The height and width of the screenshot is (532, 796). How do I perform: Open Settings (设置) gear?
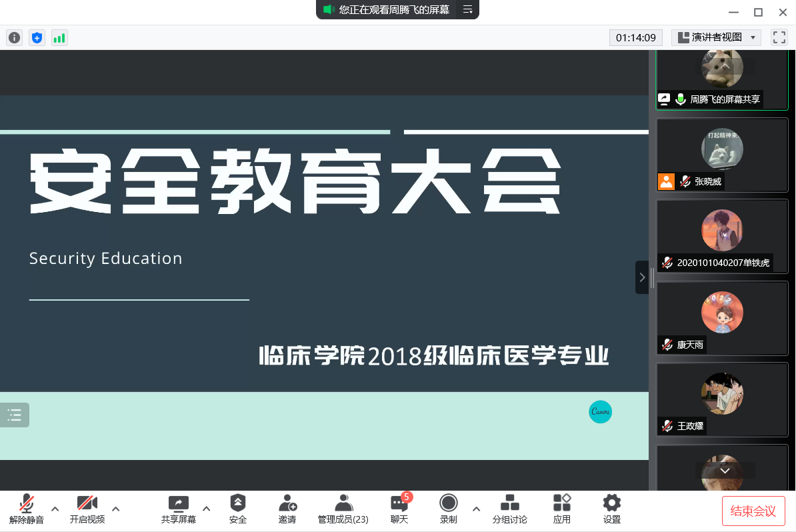coord(611,509)
